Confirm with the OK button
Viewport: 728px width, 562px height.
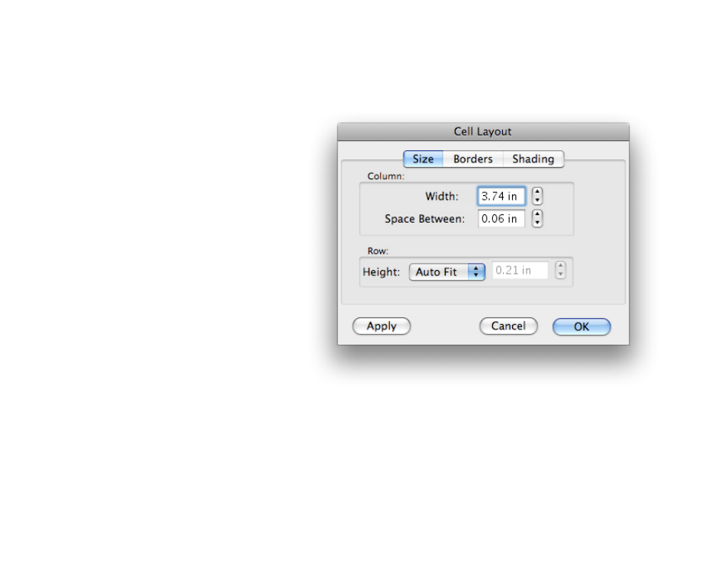[x=581, y=326]
